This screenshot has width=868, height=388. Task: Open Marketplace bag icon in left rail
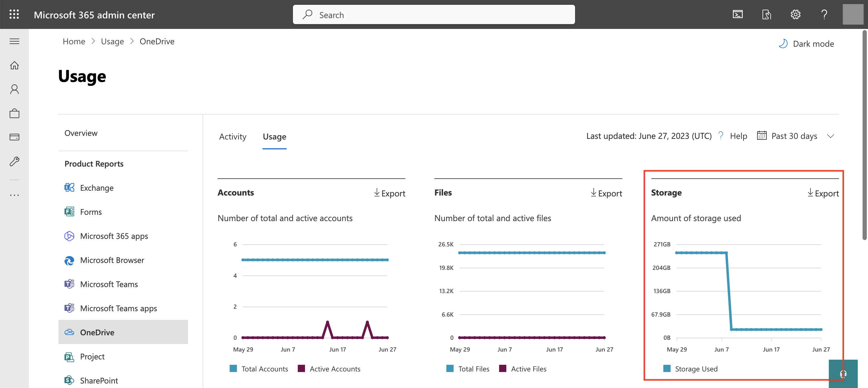(x=14, y=113)
